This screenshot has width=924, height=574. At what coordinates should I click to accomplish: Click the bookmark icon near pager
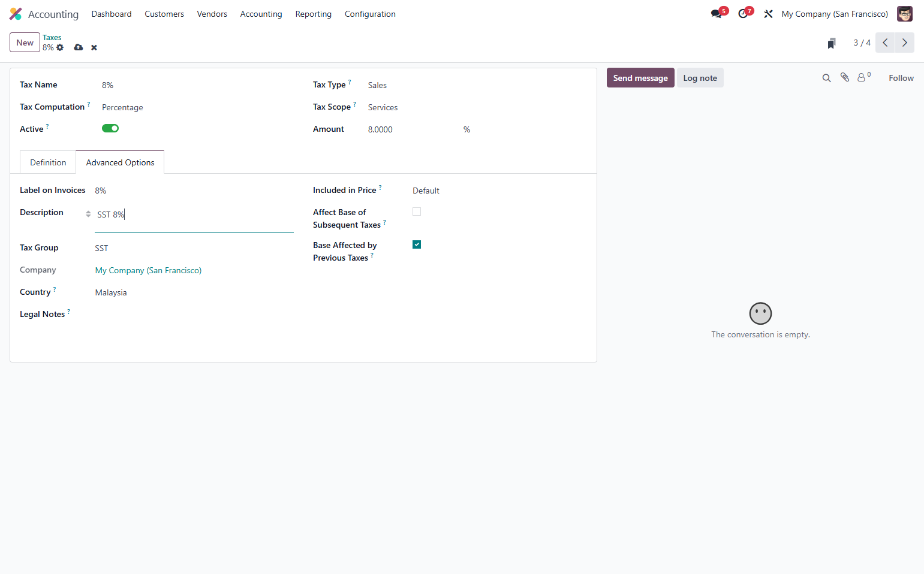(x=832, y=43)
